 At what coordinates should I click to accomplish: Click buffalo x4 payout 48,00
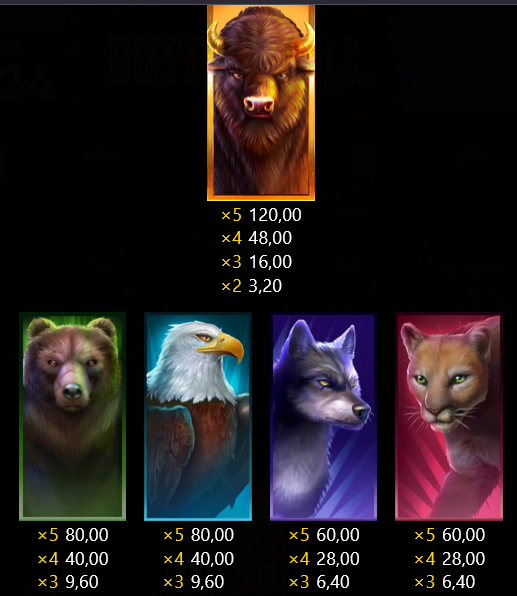pos(257,238)
